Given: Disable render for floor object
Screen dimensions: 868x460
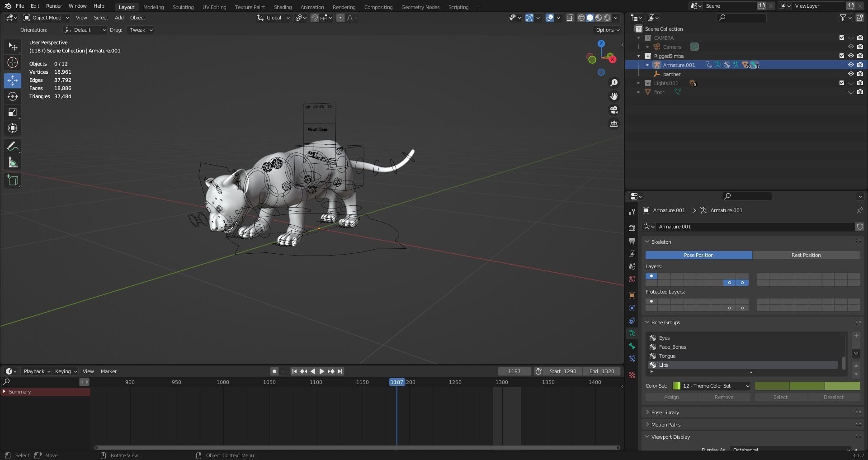Looking at the screenshot, I should (860, 92).
